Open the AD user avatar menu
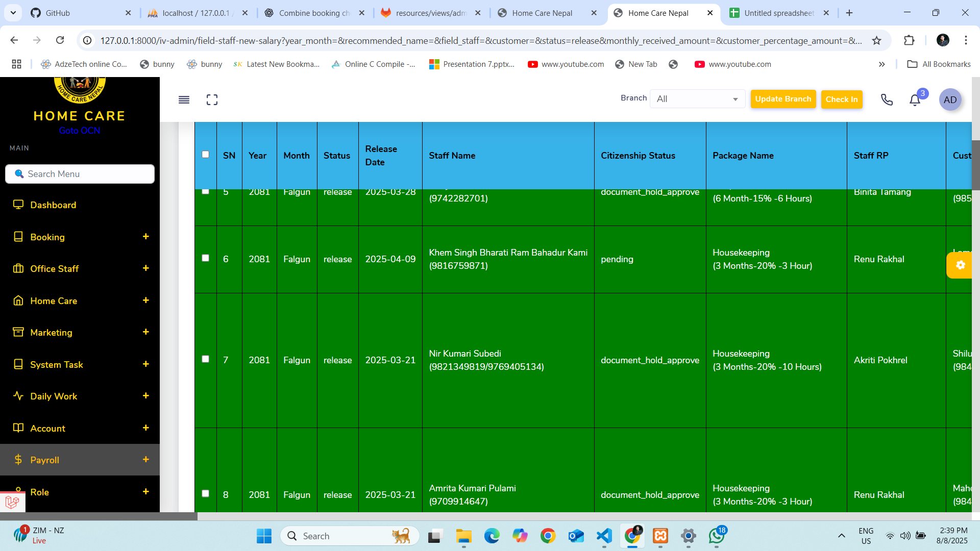980x551 pixels. click(950, 100)
